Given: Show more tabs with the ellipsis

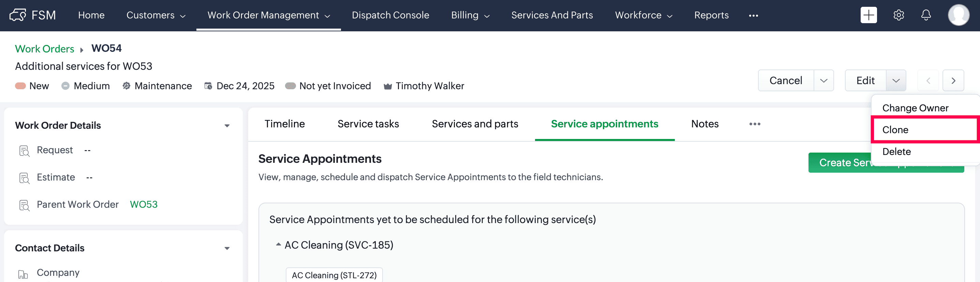Looking at the screenshot, I should point(754,124).
